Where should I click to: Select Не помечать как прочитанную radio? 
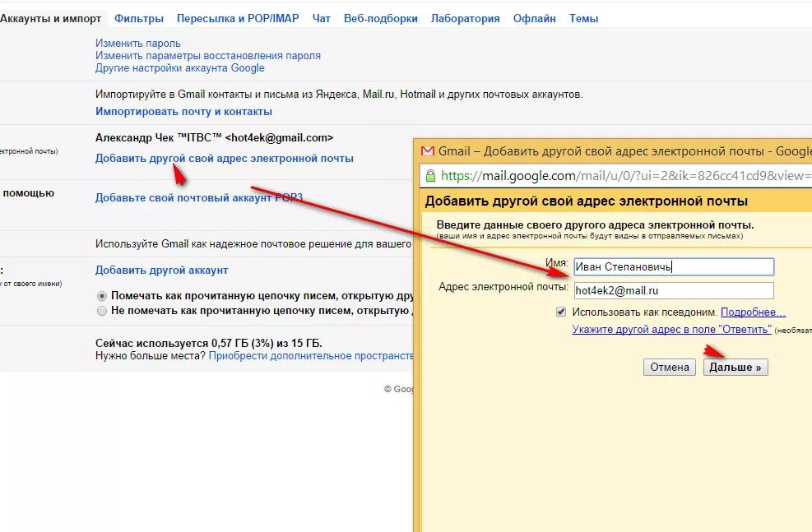(102, 311)
